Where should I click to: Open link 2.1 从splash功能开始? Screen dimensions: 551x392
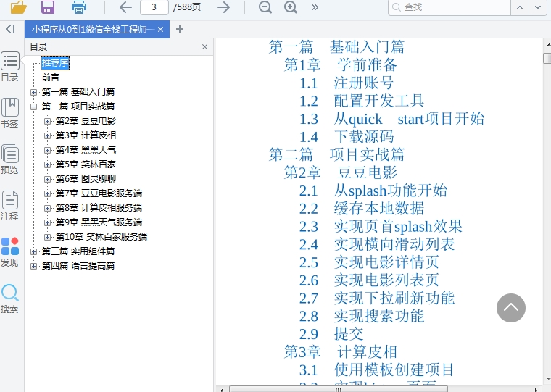(x=373, y=191)
